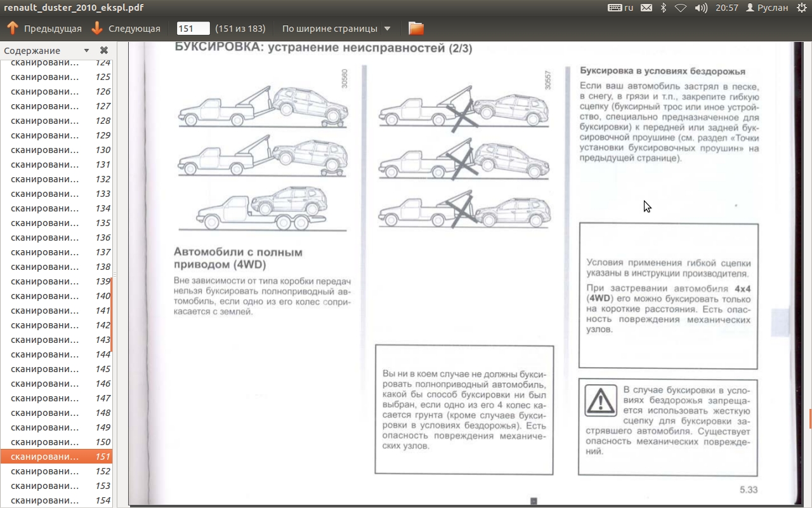The image size is (812, 508).
Task: Select contents entry for page 139
Action: [56, 281]
